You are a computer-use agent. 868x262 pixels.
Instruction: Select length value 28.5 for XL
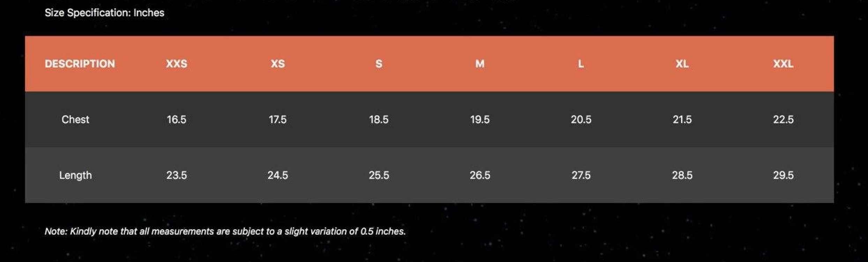682,175
